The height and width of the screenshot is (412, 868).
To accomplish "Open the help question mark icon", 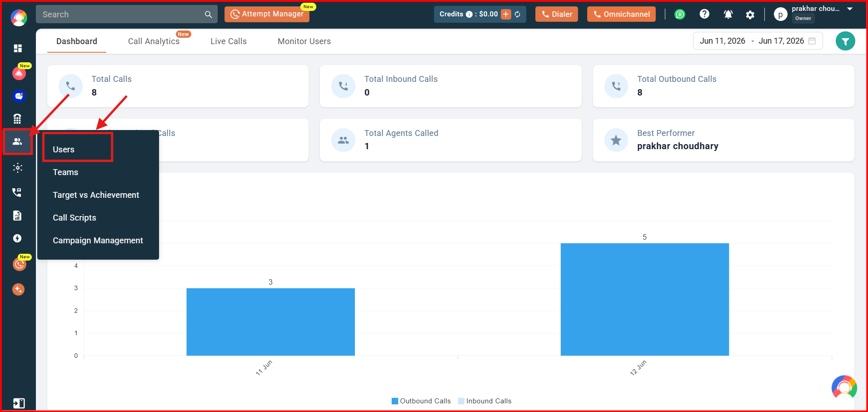I will click(x=704, y=14).
